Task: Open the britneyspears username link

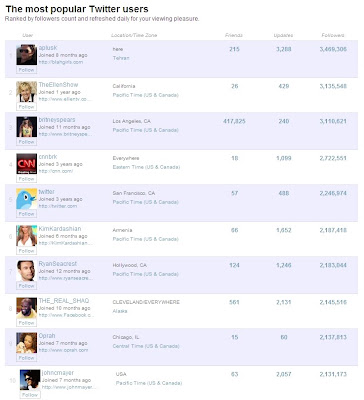Action: pos(57,120)
